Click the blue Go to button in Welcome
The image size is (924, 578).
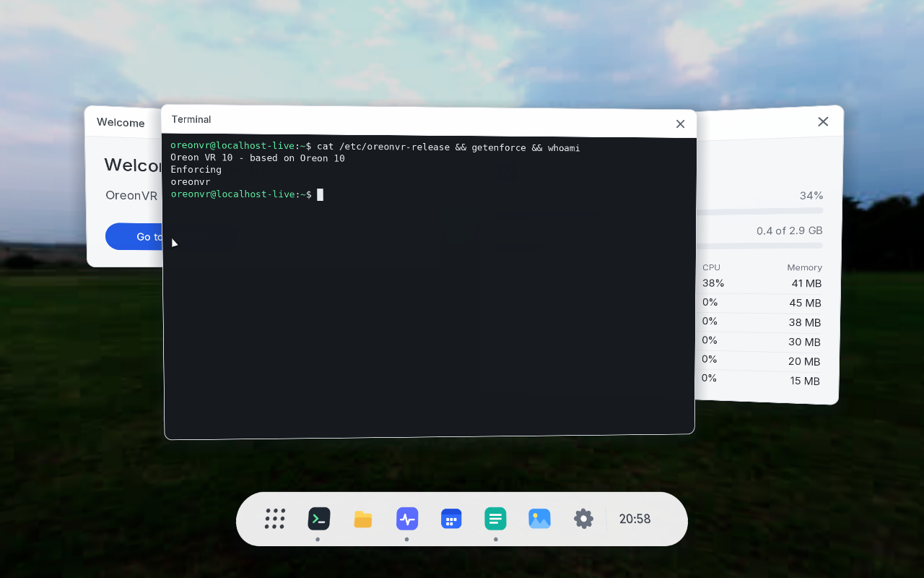[x=134, y=236]
